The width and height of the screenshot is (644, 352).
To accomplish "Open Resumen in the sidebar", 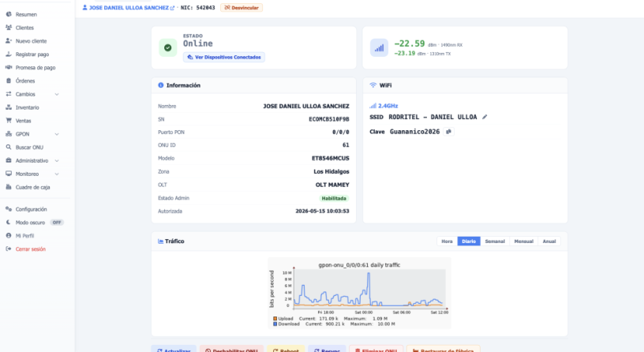I will (26, 14).
